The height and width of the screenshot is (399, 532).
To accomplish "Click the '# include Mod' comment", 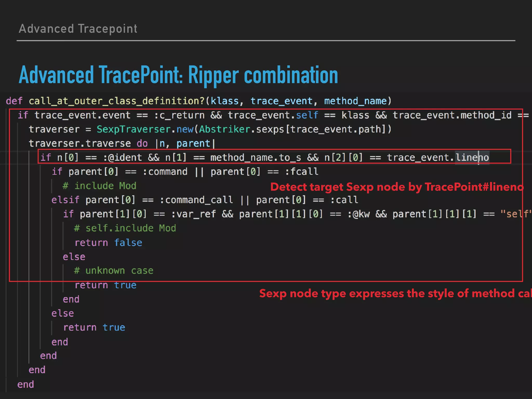I will pyautogui.click(x=99, y=186).
